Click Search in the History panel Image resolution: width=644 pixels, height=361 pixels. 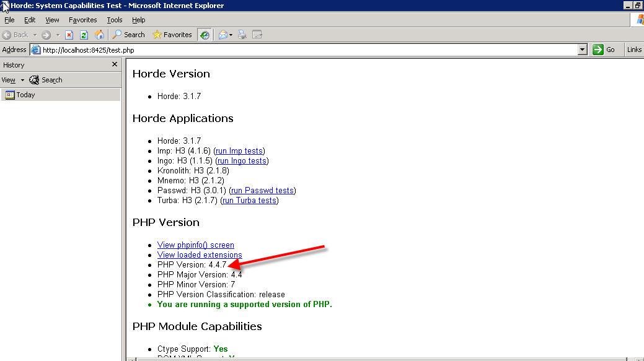point(46,80)
